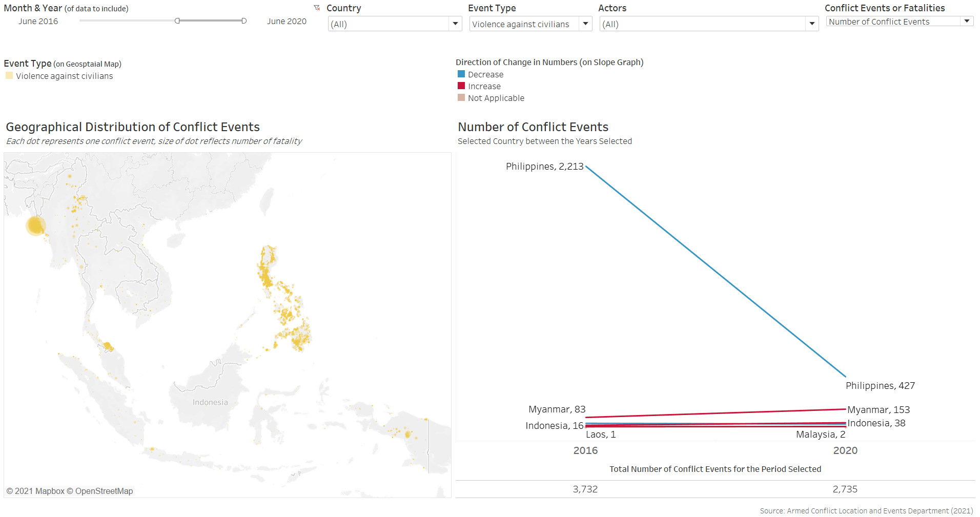Expand the Event Type dropdown
This screenshot has height=517, width=980.
click(x=585, y=24)
